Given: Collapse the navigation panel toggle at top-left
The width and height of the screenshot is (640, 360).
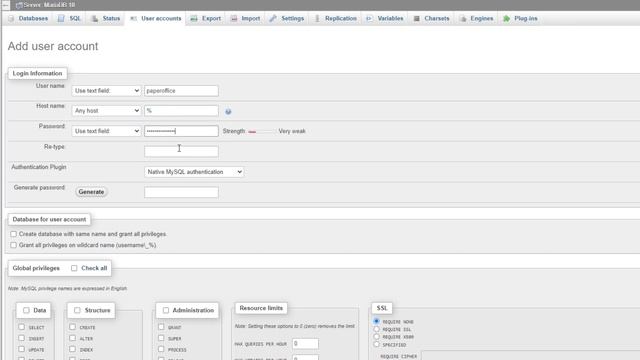Looking at the screenshot, I should click(5, 5).
